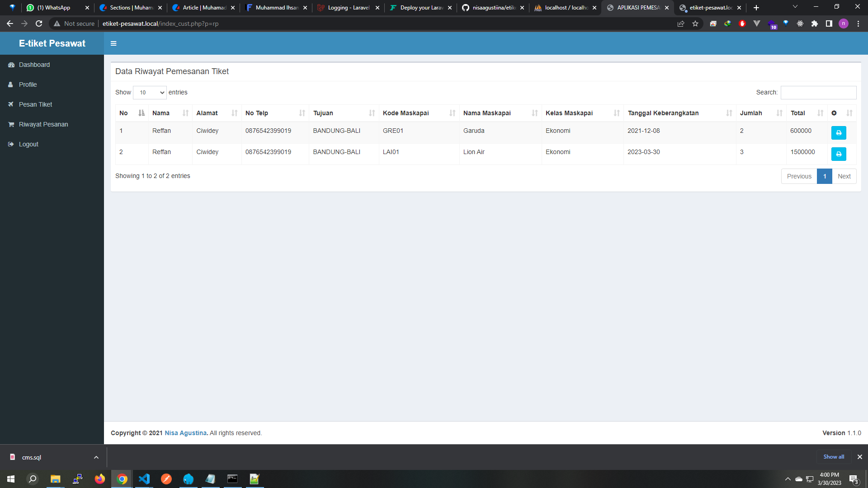Bookmark this page with star icon

(x=695, y=23)
